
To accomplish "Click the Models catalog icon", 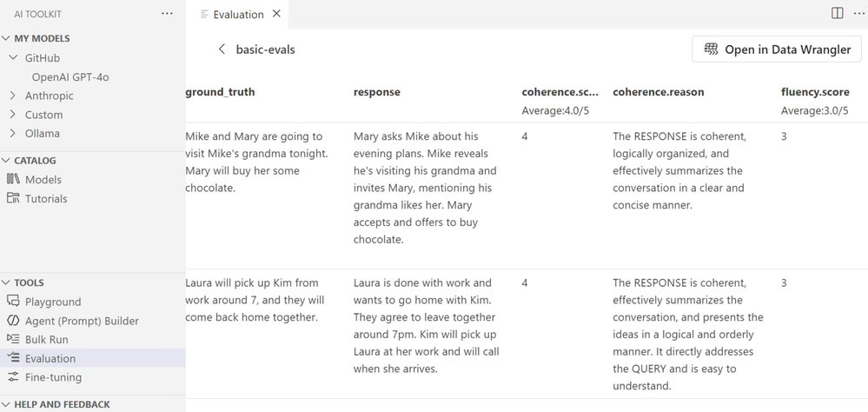I will tap(13, 180).
